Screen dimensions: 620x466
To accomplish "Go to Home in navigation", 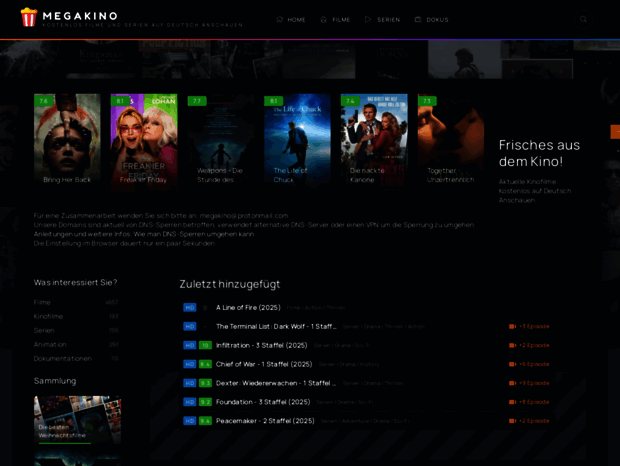I will 291,19.
